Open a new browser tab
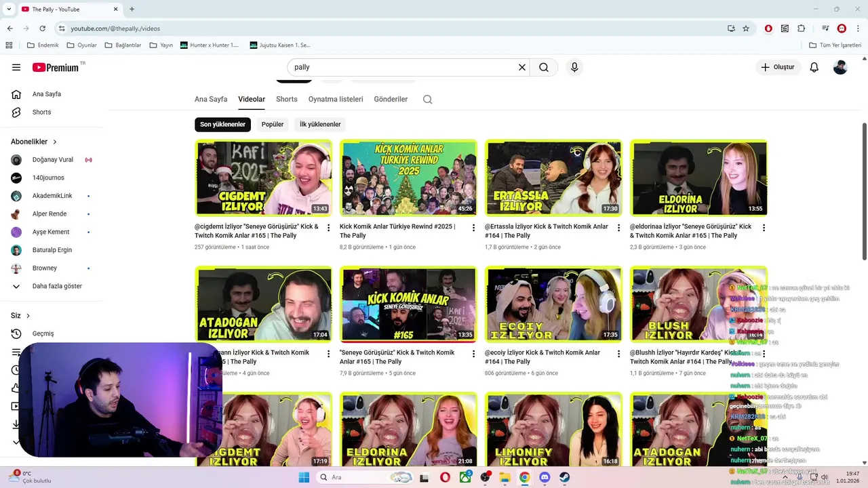This screenshot has width=868, height=488. tap(132, 9)
